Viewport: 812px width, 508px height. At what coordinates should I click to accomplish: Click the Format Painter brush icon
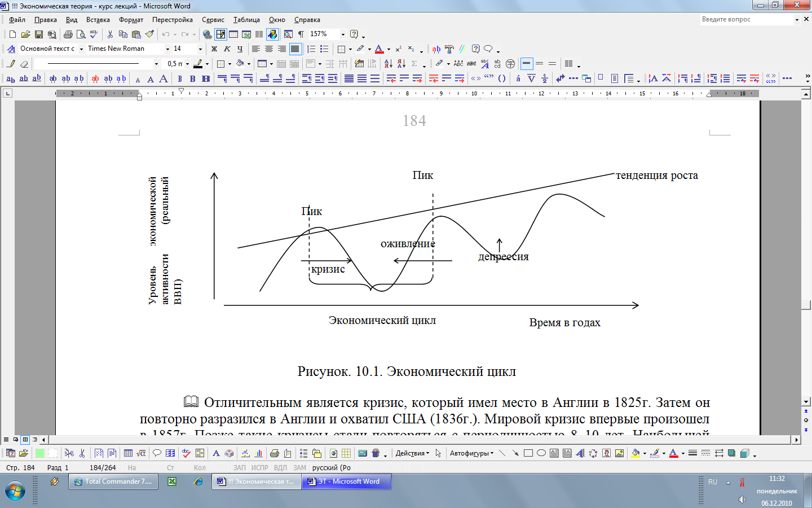coord(149,34)
